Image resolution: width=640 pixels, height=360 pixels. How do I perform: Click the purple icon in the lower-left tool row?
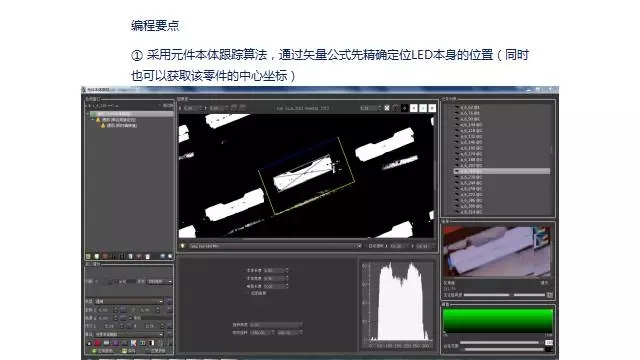(x=116, y=343)
